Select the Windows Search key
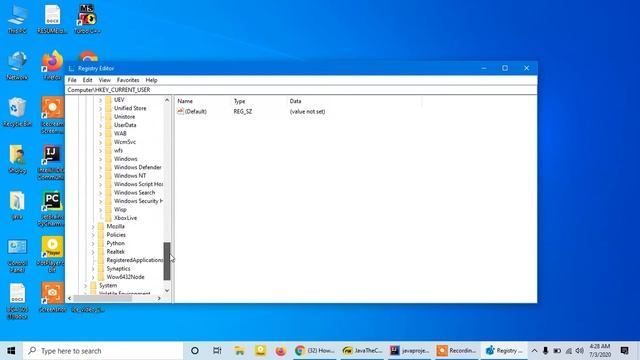640x360 pixels. tap(134, 193)
